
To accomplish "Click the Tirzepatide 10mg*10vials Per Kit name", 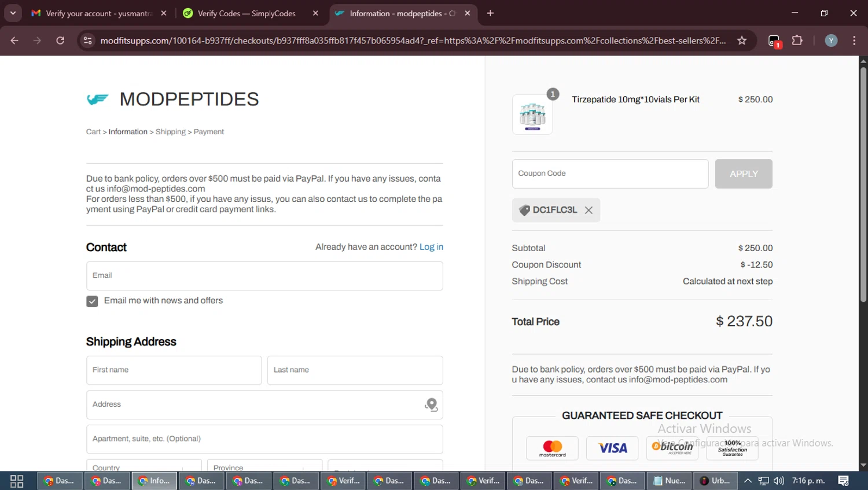I will pos(635,100).
